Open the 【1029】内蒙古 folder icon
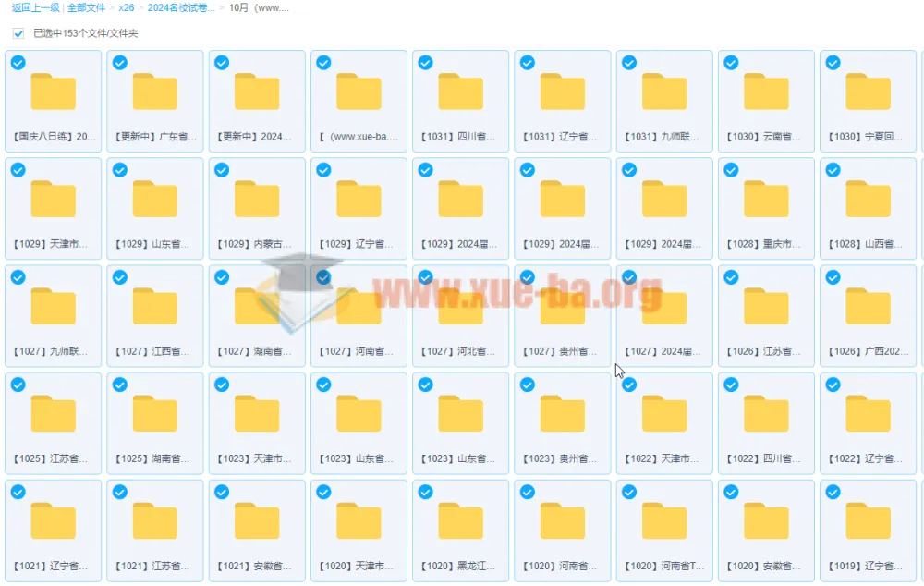The width and height of the screenshot is (924, 586). (257, 199)
